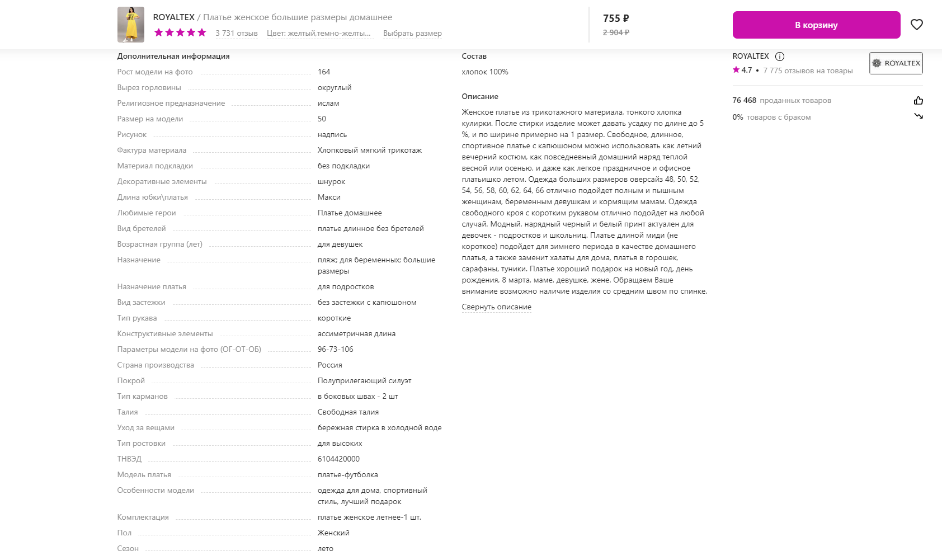The width and height of the screenshot is (942, 560).
Task: Click the crossed-out old price 2 904 ₽
Action: pos(616,32)
